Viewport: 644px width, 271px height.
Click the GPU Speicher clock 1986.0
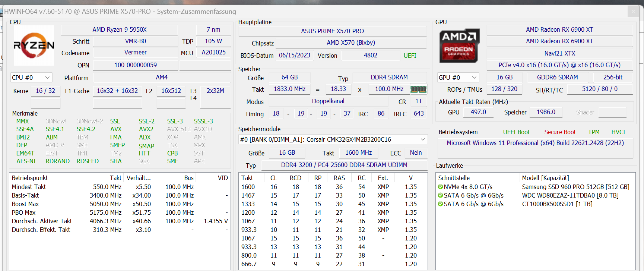coord(546,112)
